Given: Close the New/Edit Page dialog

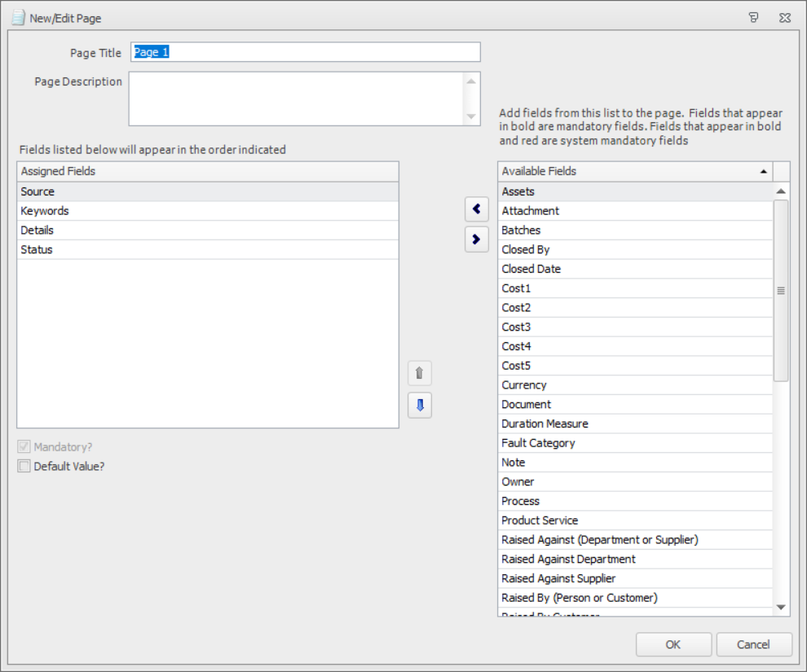Looking at the screenshot, I should click(785, 18).
